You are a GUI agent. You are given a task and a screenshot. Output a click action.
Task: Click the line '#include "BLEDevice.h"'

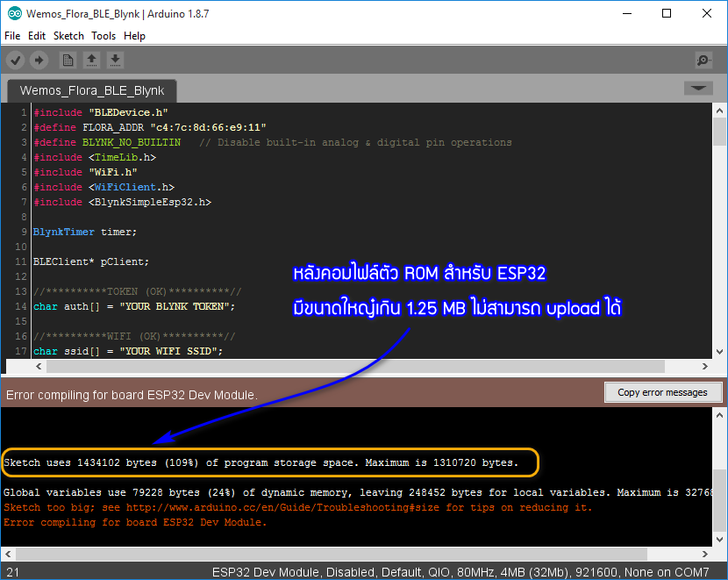coord(101,112)
